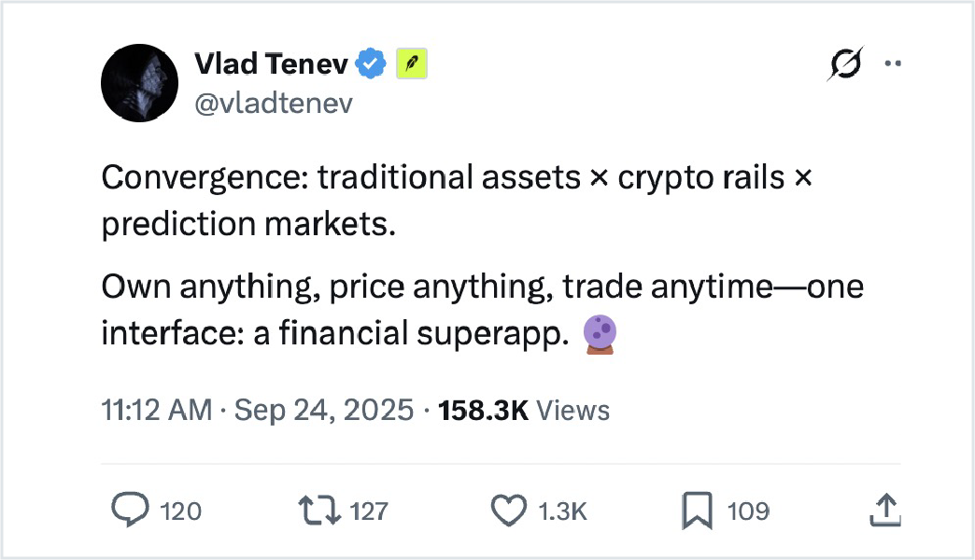
Task: Click the green feather affiliation badge
Action: coord(412,64)
